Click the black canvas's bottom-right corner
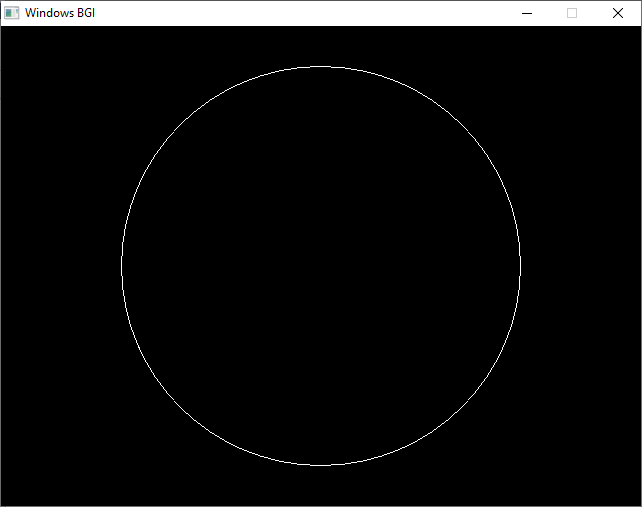This screenshot has width=642, height=507. (x=638, y=503)
